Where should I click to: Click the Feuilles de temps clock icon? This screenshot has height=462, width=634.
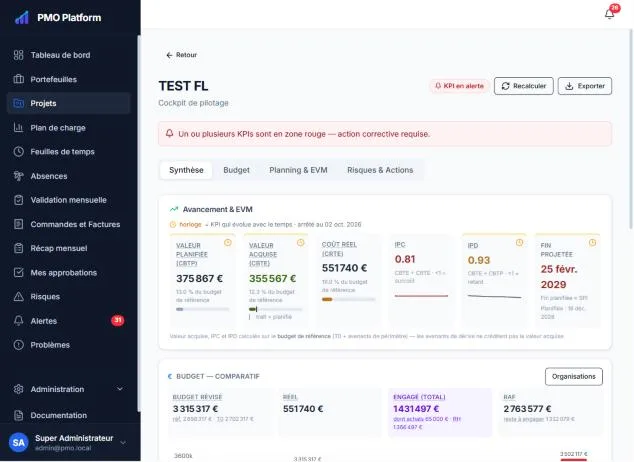19,152
